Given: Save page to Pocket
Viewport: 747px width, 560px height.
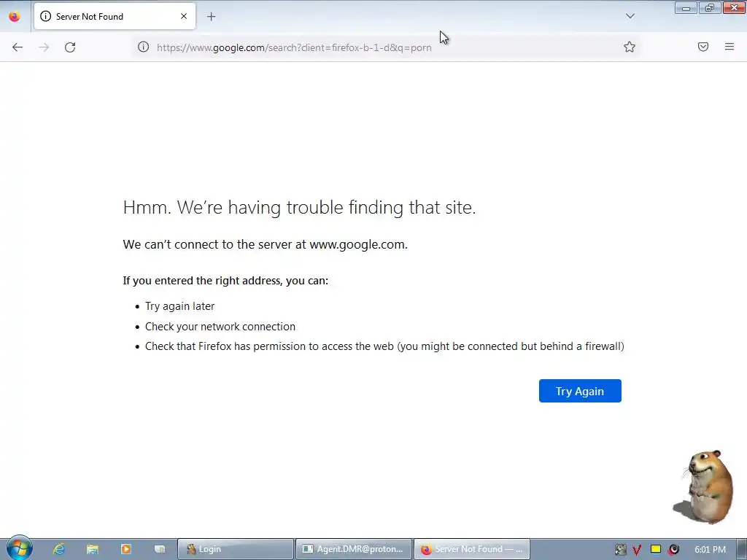Looking at the screenshot, I should (x=703, y=47).
